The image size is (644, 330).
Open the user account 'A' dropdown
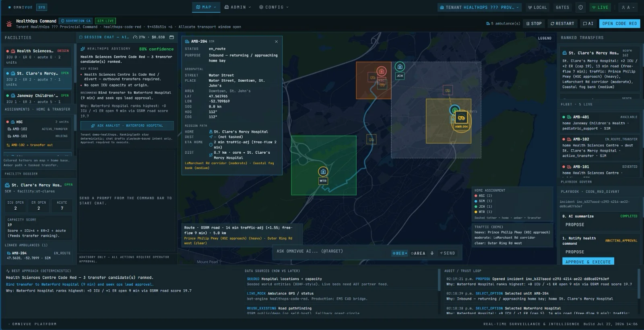coord(628,7)
